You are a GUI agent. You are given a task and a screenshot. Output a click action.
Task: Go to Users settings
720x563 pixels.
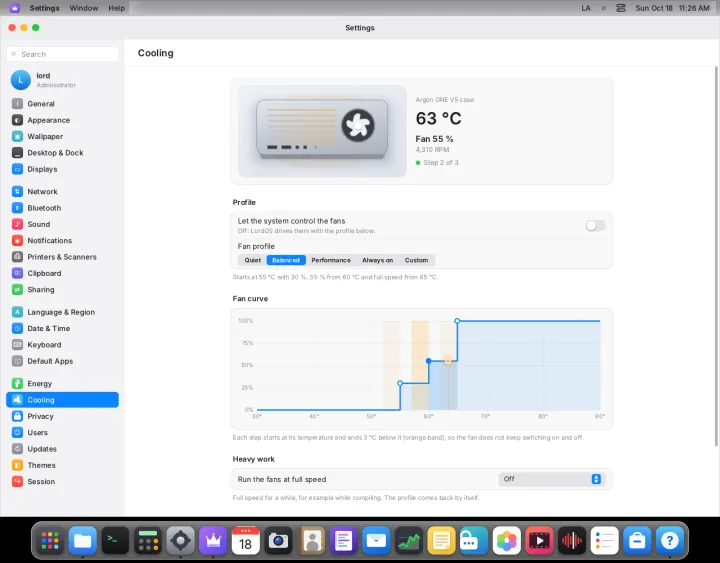click(62, 433)
